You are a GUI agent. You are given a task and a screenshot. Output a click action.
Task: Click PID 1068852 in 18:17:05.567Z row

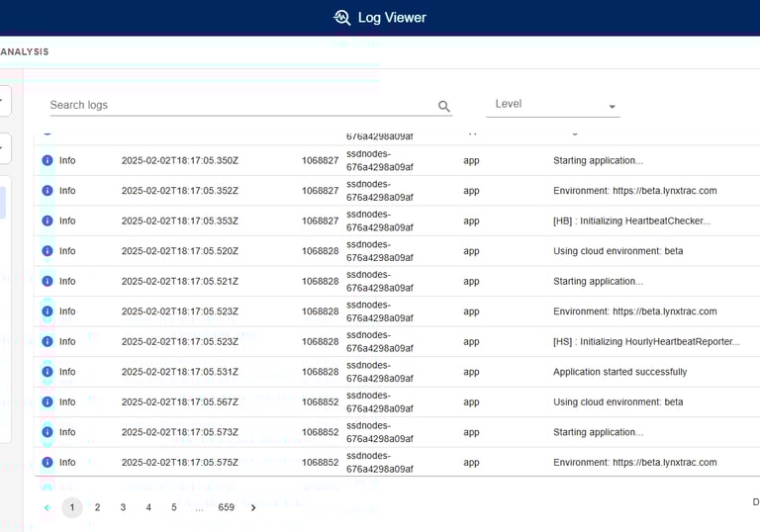pyautogui.click(x=320, y=401)
